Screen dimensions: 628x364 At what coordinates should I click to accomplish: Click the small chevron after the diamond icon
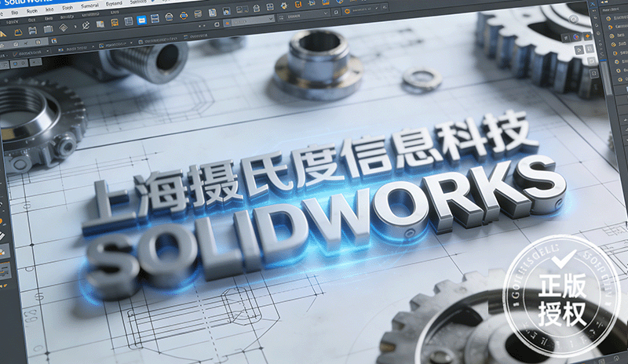(x=75, y=27)
